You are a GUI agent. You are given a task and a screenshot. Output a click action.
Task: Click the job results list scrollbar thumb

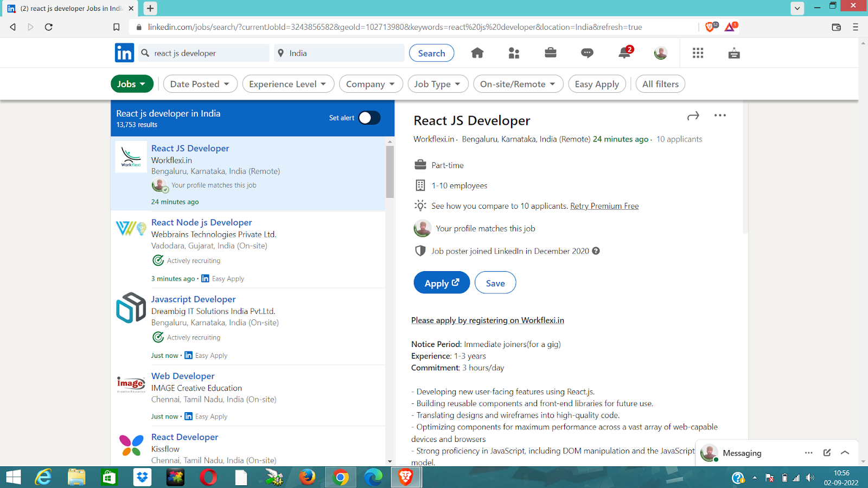pos(390,172)
